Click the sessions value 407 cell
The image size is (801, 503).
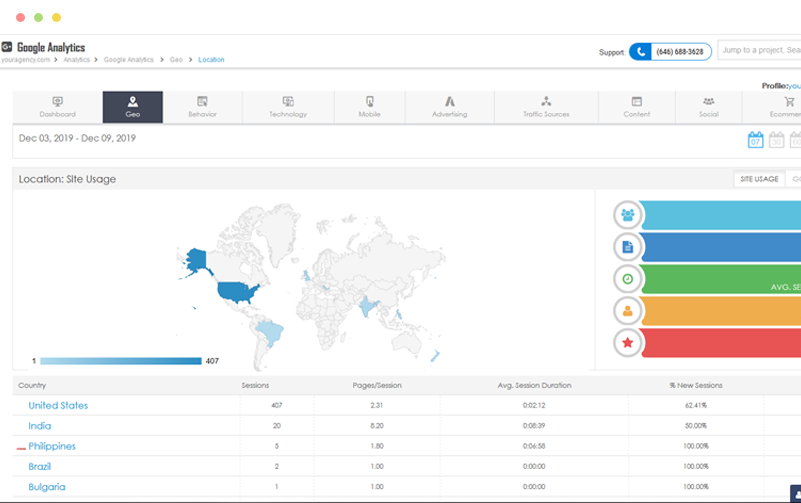[276, 405]
